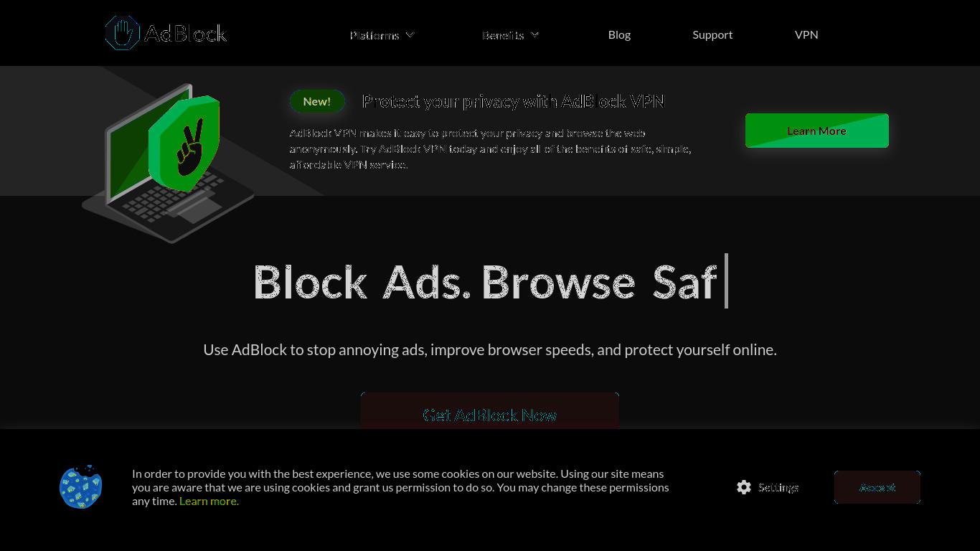Go to the Blog page
This screenshot has width=980, height=551.
tap(619, 34)
